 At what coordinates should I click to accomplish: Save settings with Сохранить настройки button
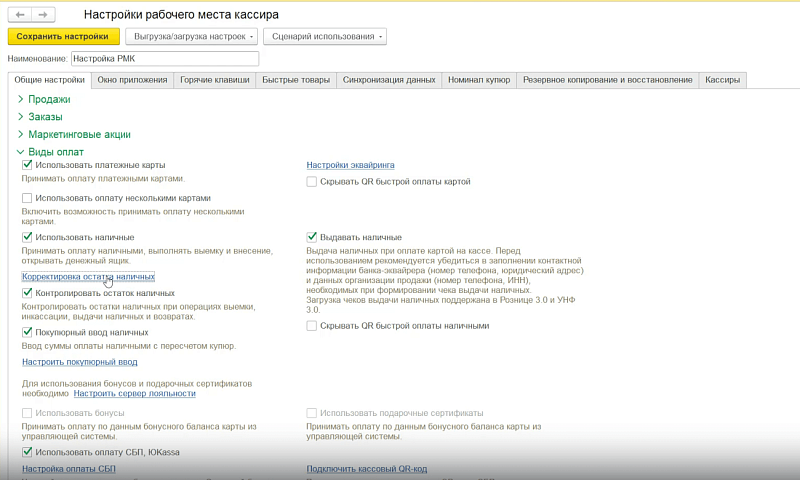point(64,36)
